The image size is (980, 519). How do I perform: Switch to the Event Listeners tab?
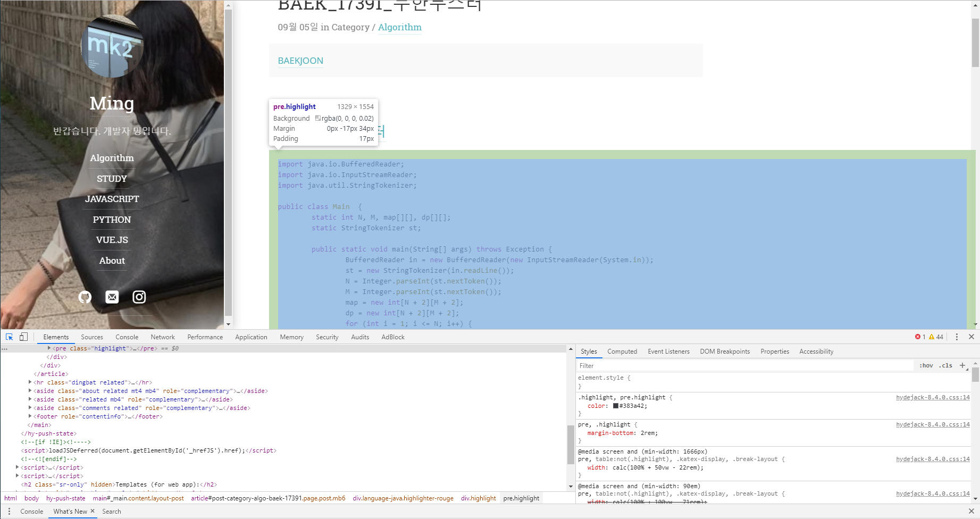pyautogui.click(x=668, y=351)
